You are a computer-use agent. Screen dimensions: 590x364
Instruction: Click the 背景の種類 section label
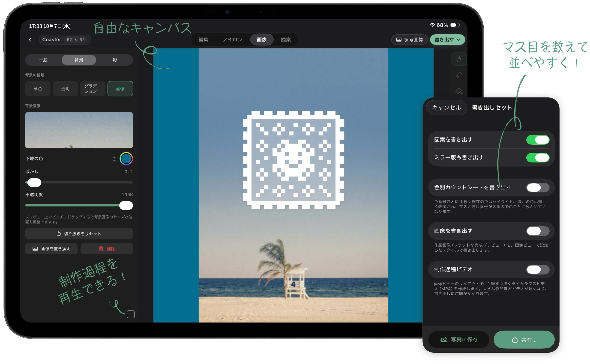click(x=35, y=75)
